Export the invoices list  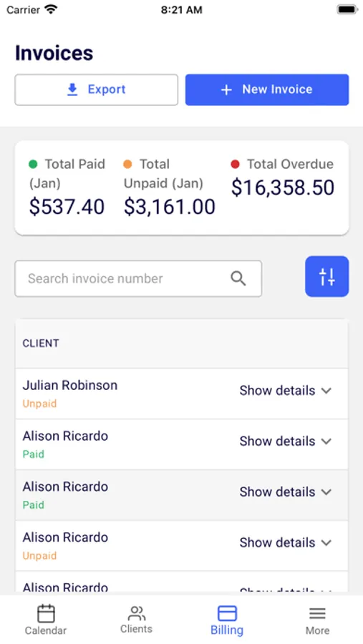(97, 89)
